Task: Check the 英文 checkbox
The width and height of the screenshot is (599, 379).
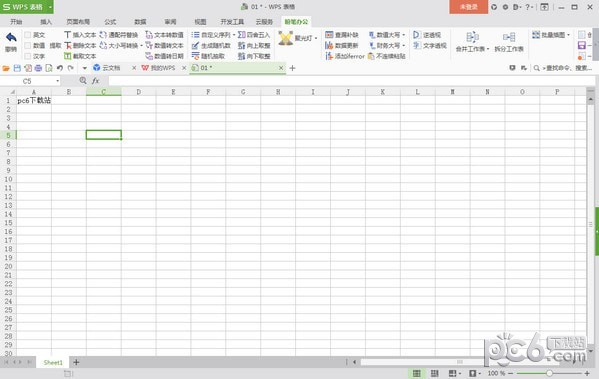Action: pyautogui.click(x=28, y=35)
